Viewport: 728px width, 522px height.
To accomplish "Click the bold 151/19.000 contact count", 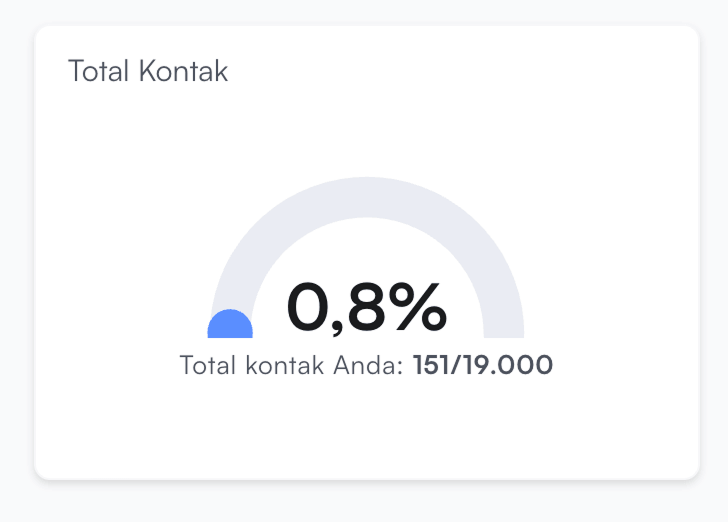I will coord(483,365).
